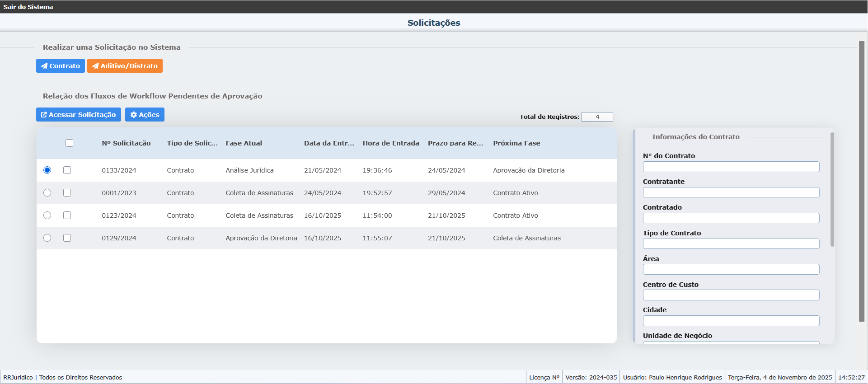868x384 pixels.
Task: Check the box for solicitation 0123/2024
Action: [67, 215]
